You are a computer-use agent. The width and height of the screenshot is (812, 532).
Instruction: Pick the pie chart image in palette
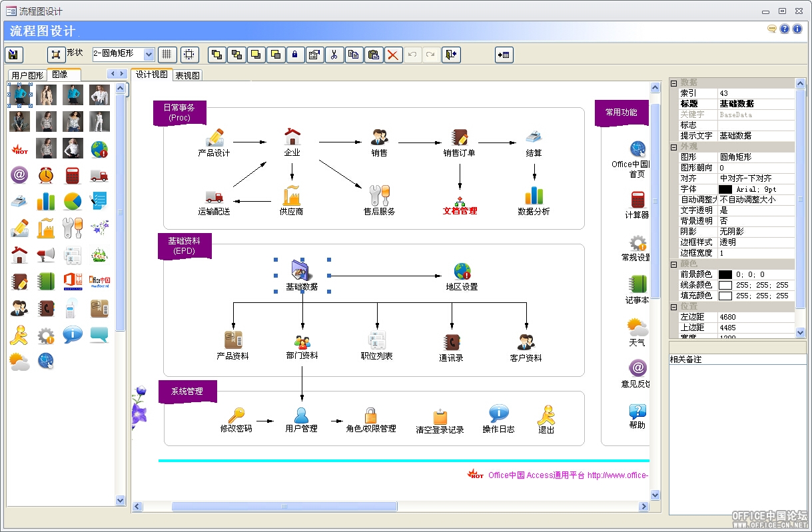(73, 201)
